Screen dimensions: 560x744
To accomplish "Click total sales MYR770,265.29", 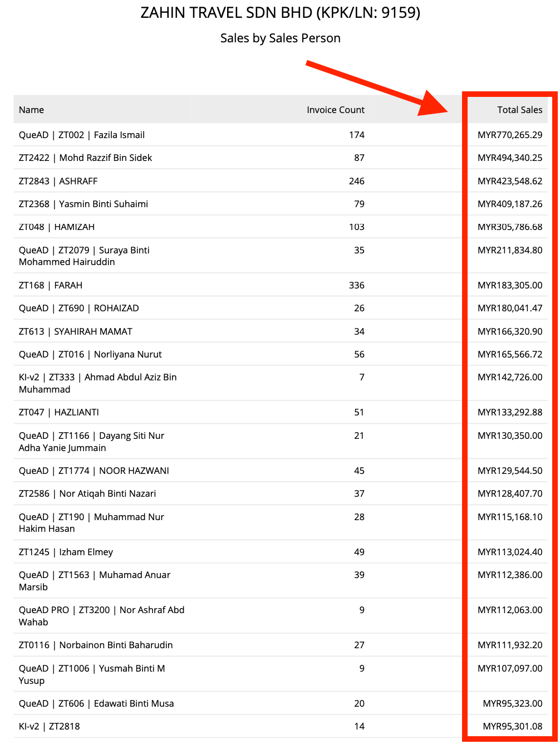I will coord(510,135).
